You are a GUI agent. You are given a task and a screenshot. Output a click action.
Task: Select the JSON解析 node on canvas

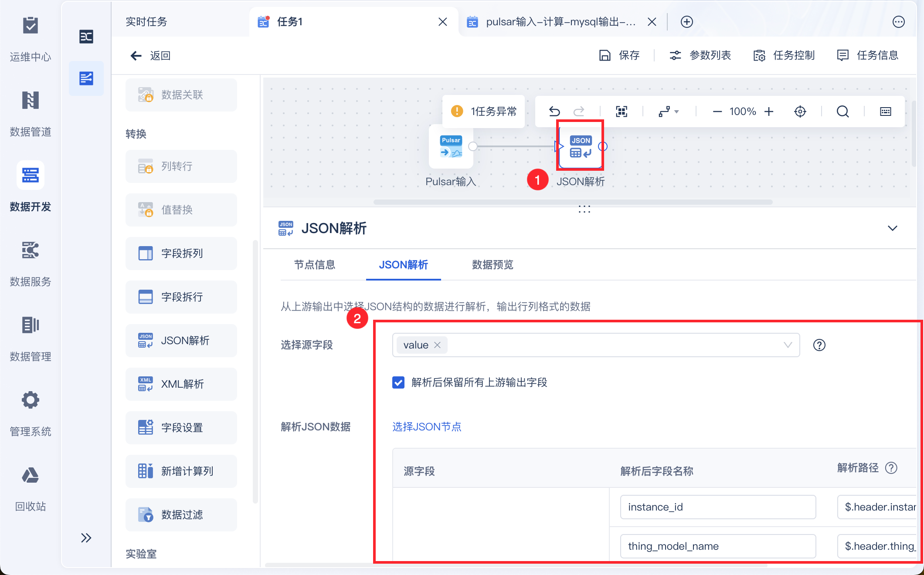(581, 147)
